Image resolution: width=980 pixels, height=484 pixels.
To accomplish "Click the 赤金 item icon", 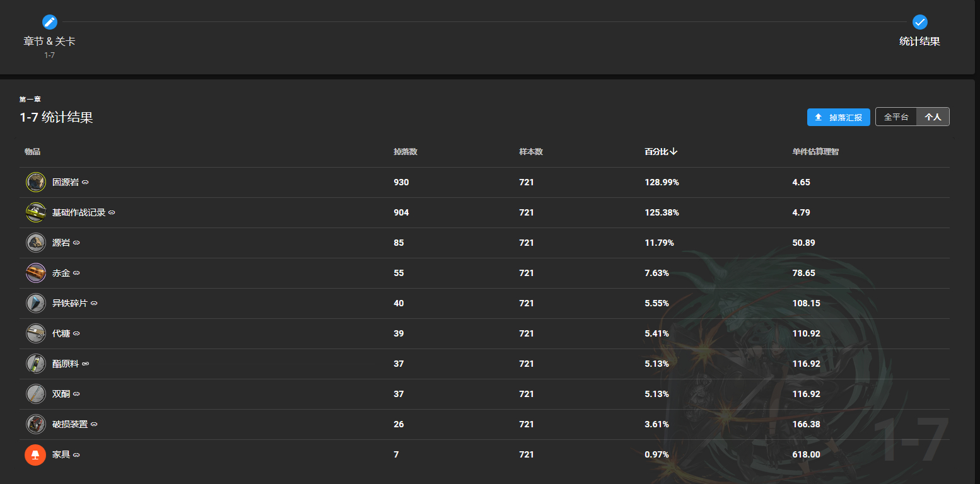I will pos(35,273).
